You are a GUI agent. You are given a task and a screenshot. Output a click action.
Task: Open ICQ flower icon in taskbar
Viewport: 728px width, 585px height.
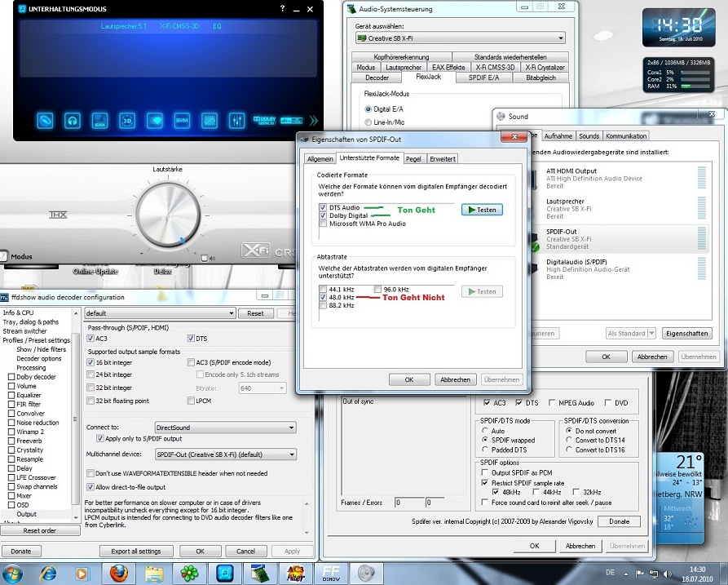(189, 574)
